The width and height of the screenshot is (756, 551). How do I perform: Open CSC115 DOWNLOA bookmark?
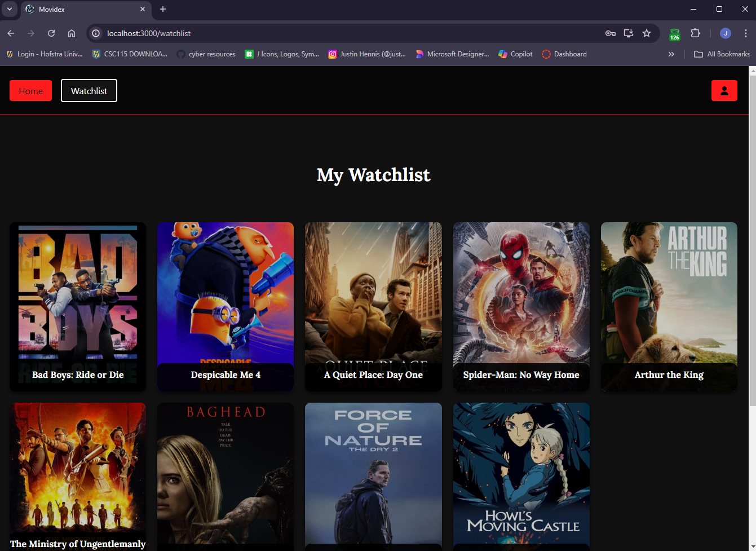130,54
